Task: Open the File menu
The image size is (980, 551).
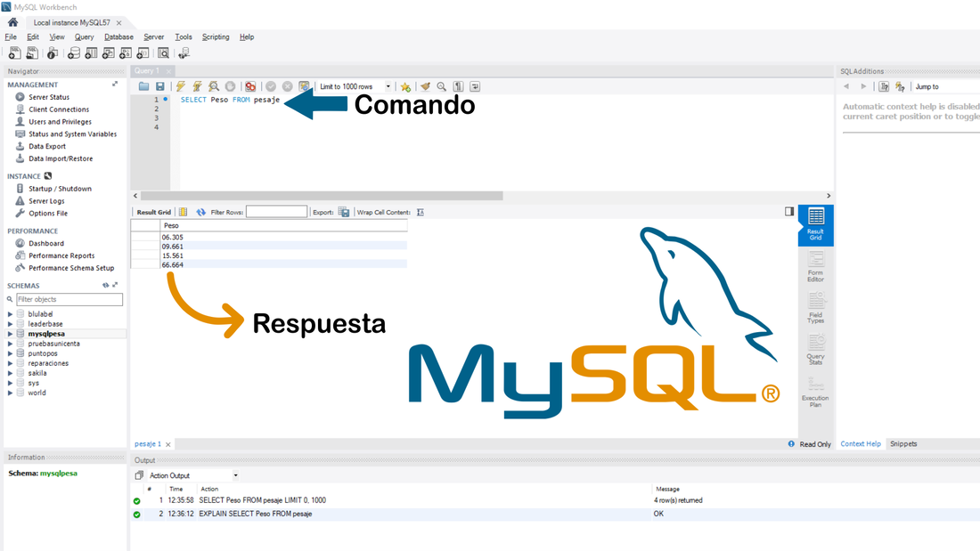Action: (x=11, y=36)
